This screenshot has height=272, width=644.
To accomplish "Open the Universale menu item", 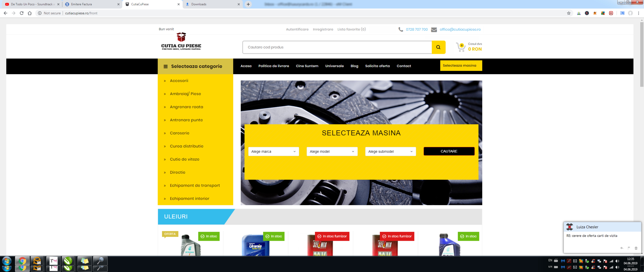I will click(x=334, y=66).
